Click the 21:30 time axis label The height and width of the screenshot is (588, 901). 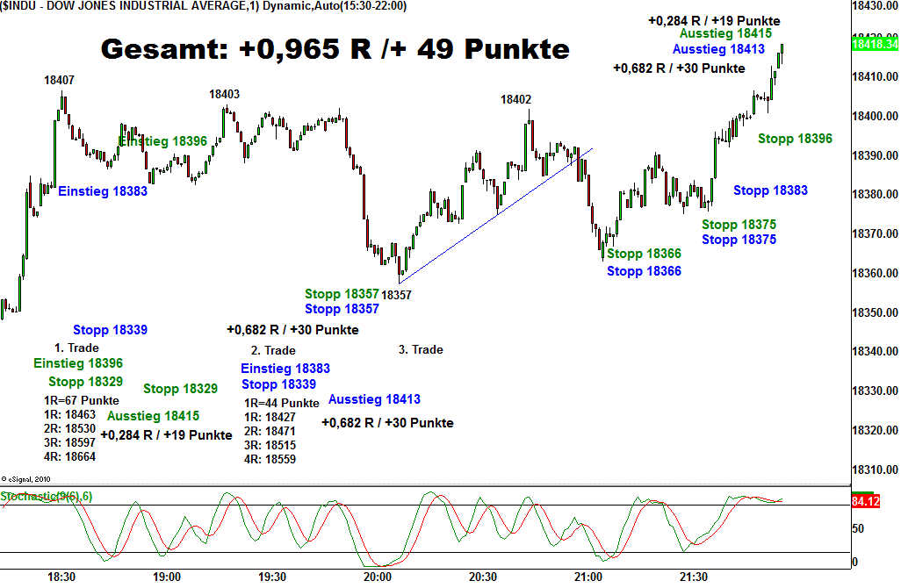pyautogui.click(x=693, y=577)
